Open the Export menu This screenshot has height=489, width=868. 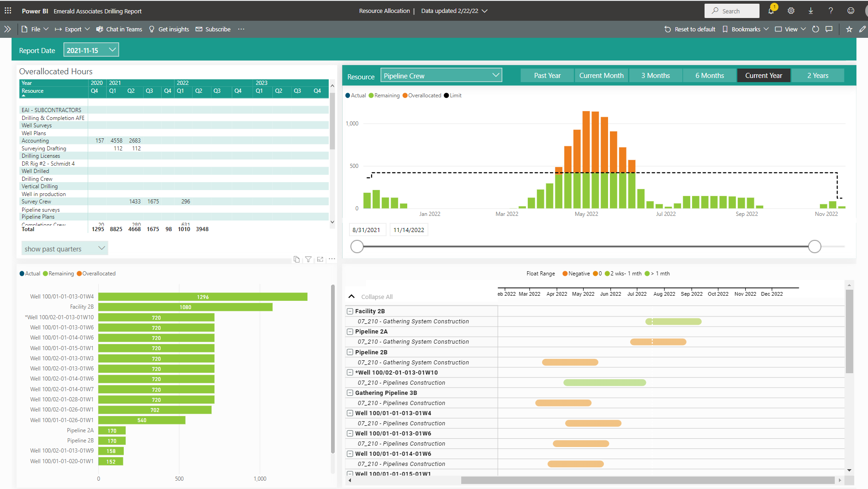[x=72, y=29]
